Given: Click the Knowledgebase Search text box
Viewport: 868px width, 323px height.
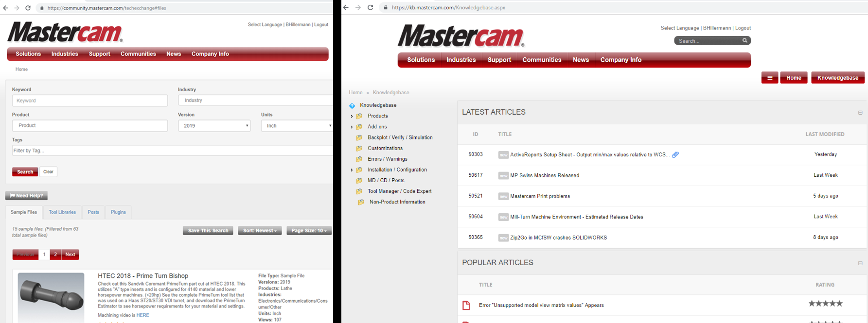Looking at the screenshot, I should tap(708, 41).
